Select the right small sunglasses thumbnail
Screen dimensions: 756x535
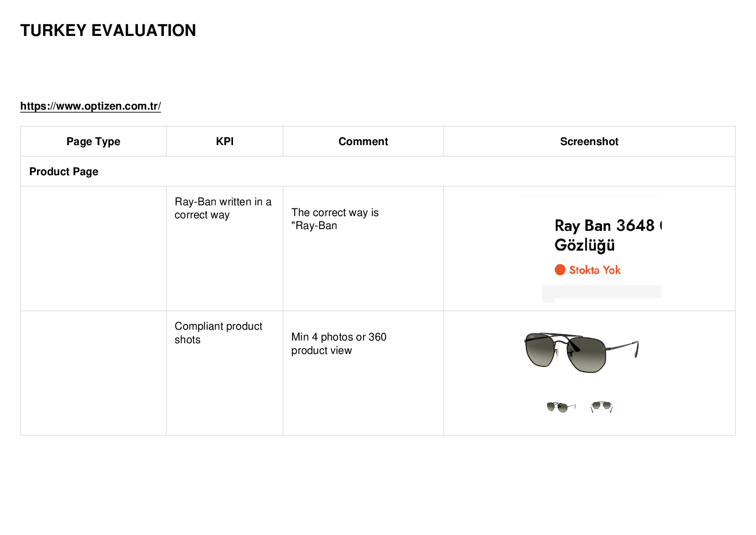point(602,407)
